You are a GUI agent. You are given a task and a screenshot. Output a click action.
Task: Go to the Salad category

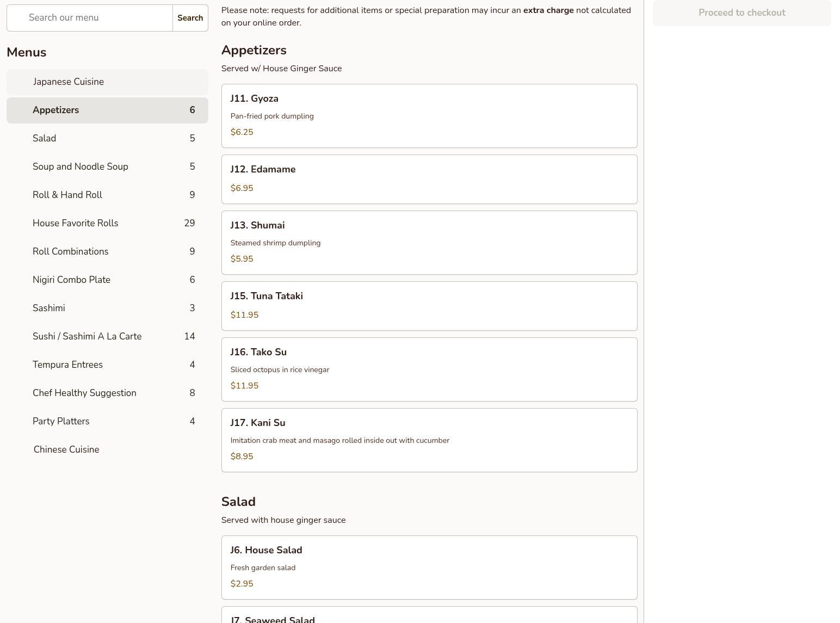click(x=107, y=138)
